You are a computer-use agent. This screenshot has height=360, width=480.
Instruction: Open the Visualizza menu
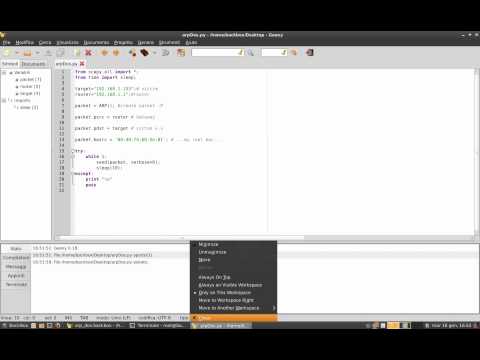(x=68, y=42)
